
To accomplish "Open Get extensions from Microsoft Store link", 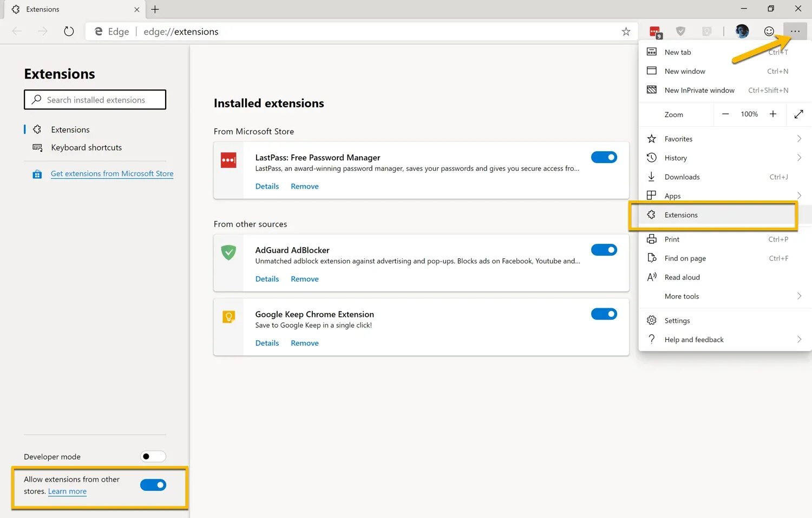I will 112,173.
